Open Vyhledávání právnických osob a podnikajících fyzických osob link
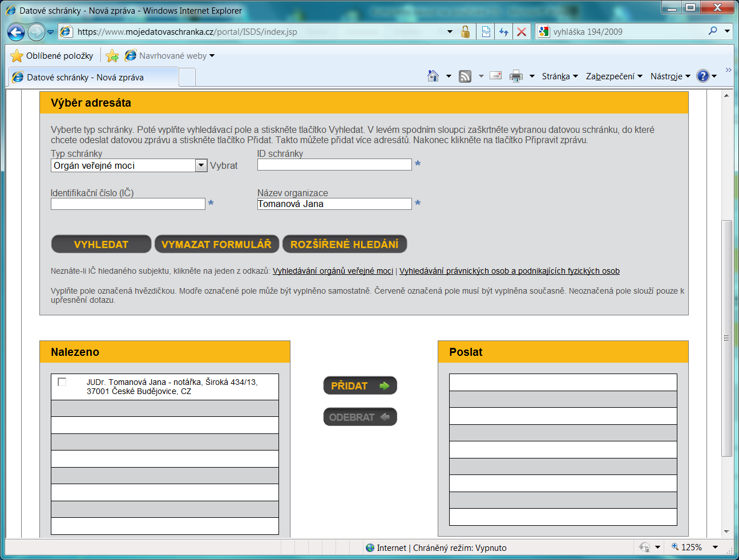 (510, 271)
